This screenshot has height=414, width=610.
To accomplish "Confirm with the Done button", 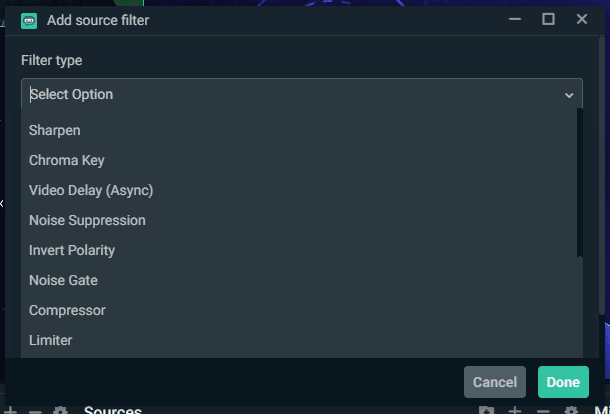I will [x=563, y=382].
